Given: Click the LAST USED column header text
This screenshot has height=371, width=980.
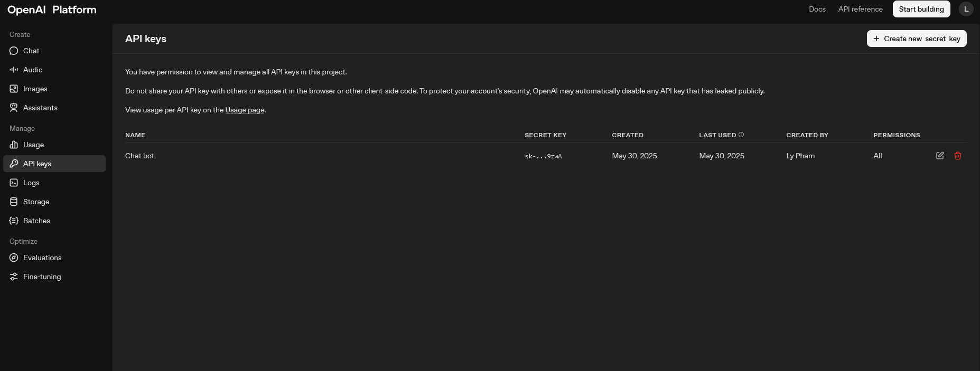Looking at the screenshot, I should [717, 135].
